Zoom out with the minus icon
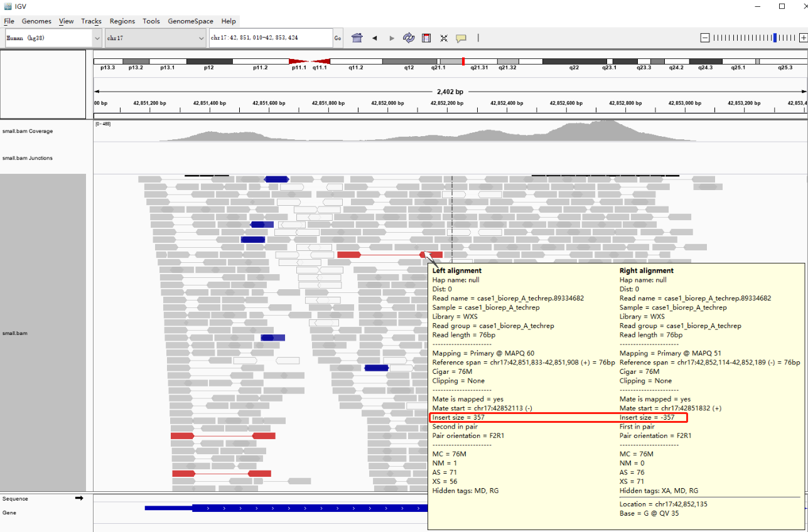This screenshot has width=808, height=532. 705,38
